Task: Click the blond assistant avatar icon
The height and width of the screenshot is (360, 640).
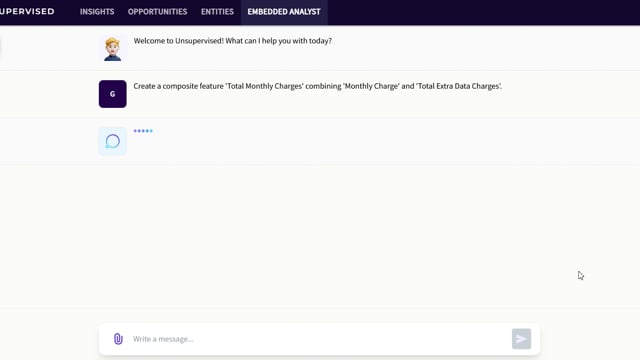Action: 112,49
